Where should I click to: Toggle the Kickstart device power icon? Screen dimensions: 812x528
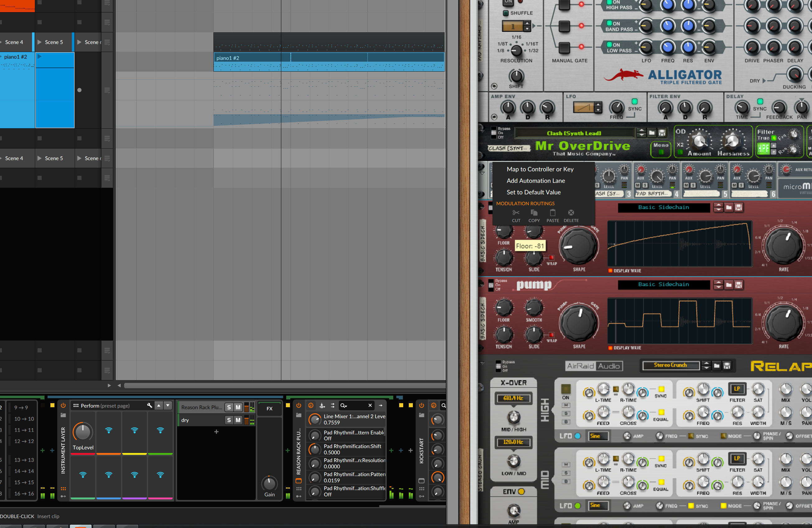(422, 405)
